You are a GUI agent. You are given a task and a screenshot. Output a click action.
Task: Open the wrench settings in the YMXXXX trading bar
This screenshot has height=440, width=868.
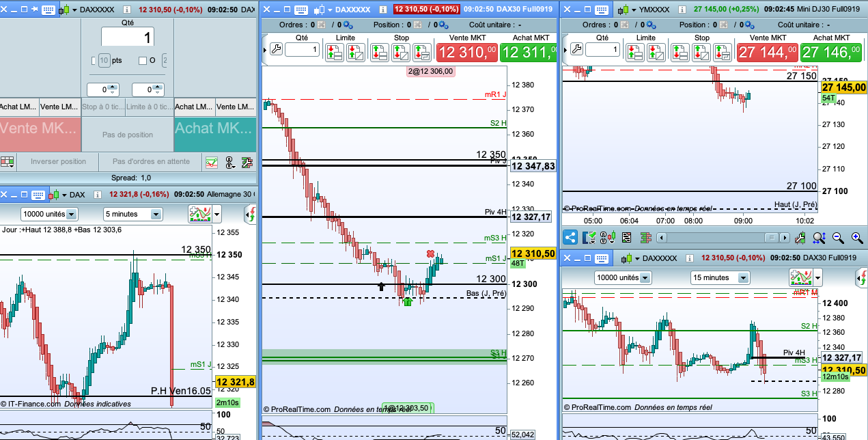pyautogui.click(x=576, y=49)
